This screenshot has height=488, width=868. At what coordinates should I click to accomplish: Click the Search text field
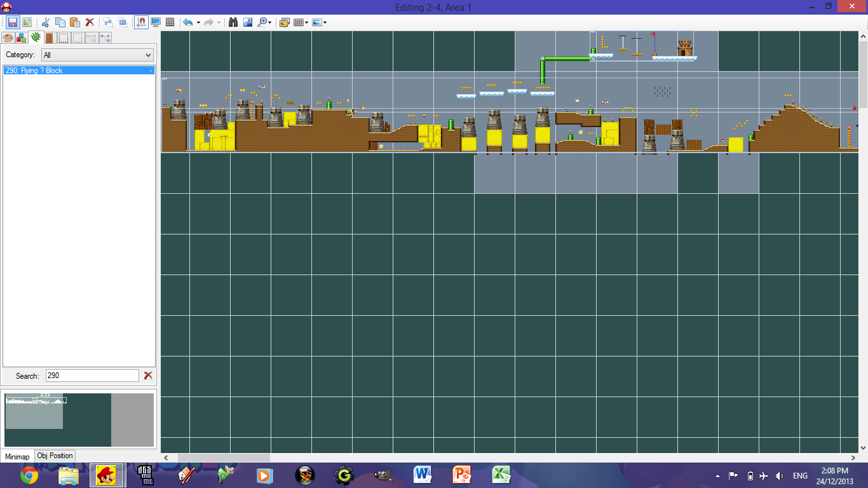click(92, 376)
